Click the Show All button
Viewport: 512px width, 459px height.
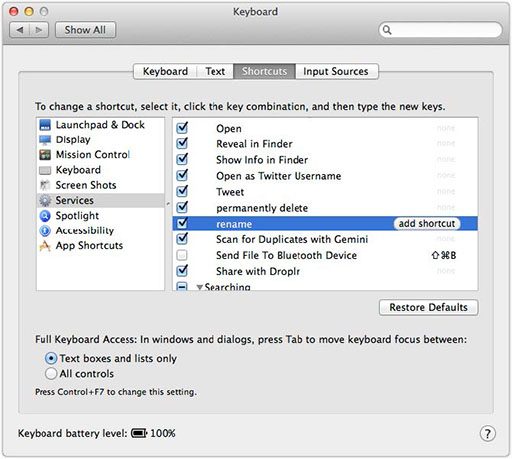(x=85, y=30)
